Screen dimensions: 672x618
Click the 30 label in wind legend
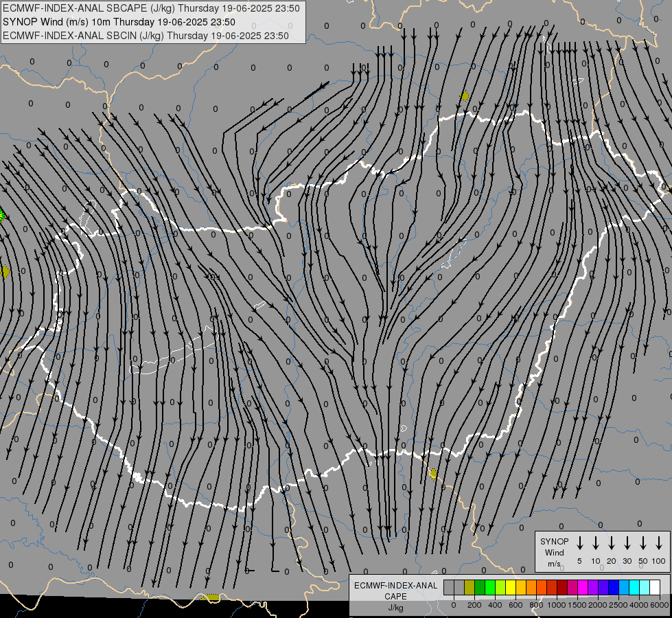(x=627, y=561)
